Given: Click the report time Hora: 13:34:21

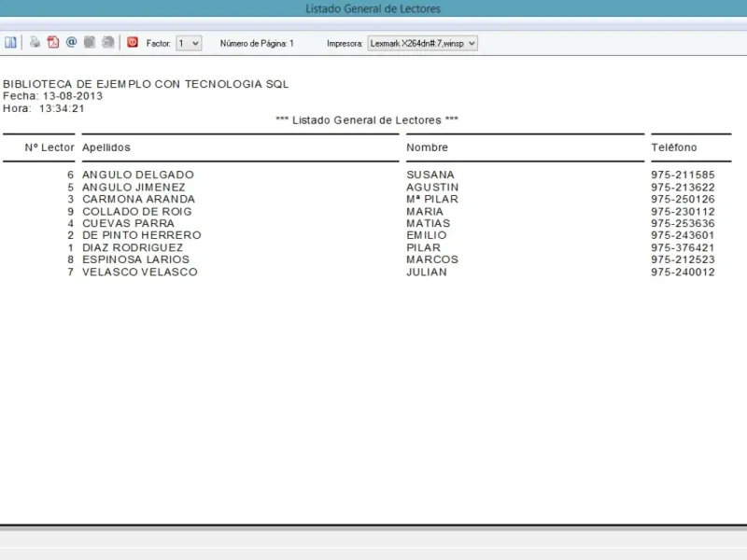Looking at the screenshot, I should tap(44, 108).
